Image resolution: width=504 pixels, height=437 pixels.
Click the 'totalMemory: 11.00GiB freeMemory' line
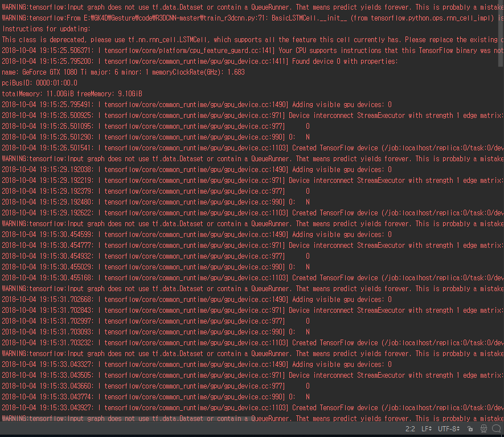click(x=72, y=93)
